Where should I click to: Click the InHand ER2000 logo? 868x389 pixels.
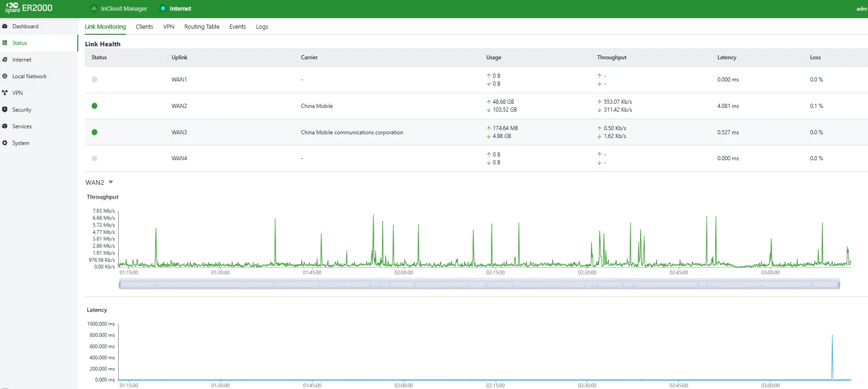tap(29, 8)
